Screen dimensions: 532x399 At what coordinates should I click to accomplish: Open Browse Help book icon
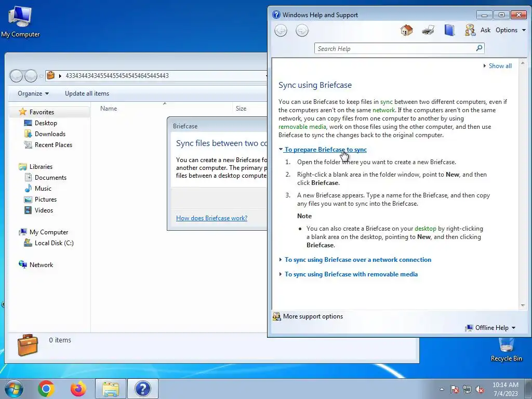[x=449, y=30]
